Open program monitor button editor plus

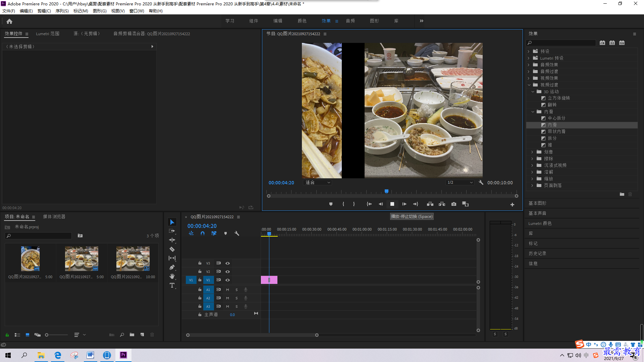(x=512, y=204)
